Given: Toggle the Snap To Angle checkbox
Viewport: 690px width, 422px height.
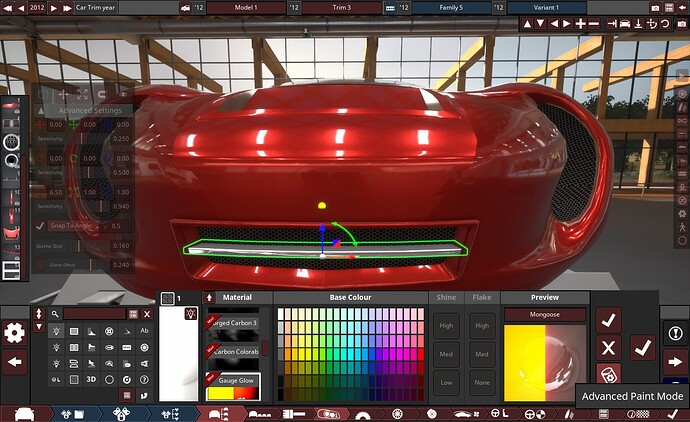Looking at the screenshot, I should (40, 225).
